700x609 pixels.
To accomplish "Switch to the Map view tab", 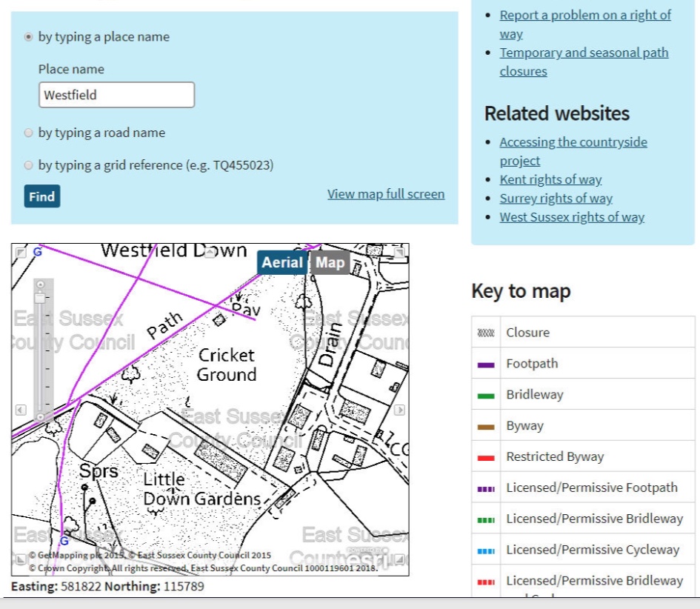I will 330,262.
